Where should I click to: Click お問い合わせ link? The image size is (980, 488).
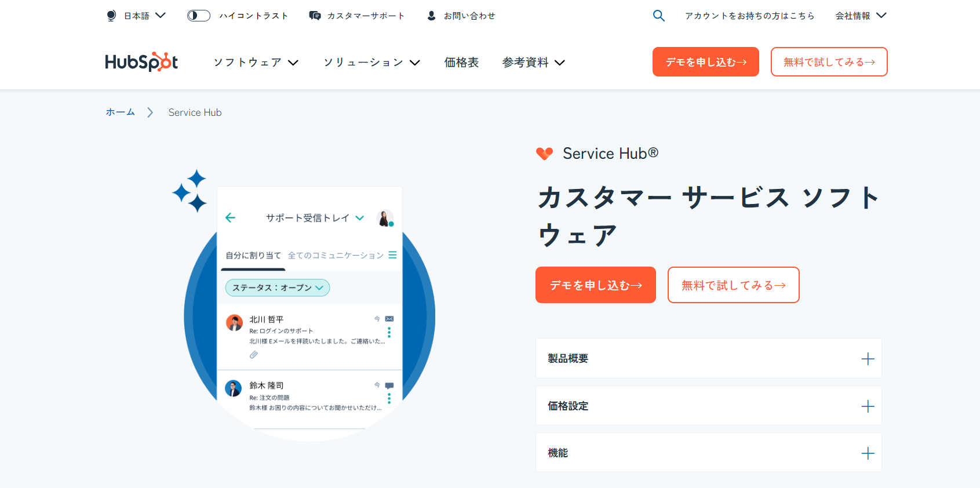point(469,16)
